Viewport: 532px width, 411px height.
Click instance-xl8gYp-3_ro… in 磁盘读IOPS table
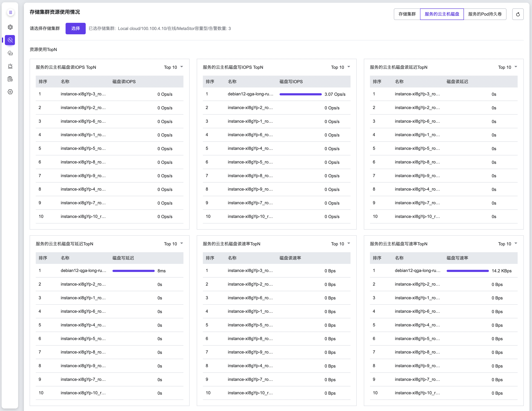[x=83, y=94]
